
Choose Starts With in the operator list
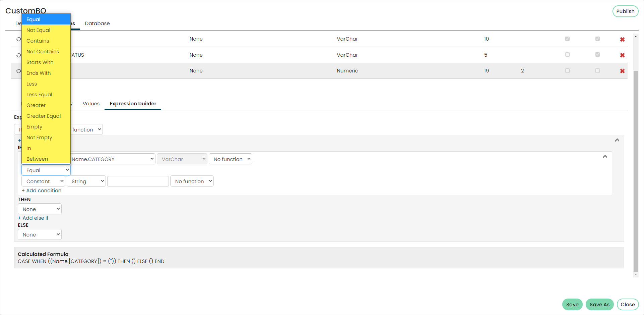46,62
